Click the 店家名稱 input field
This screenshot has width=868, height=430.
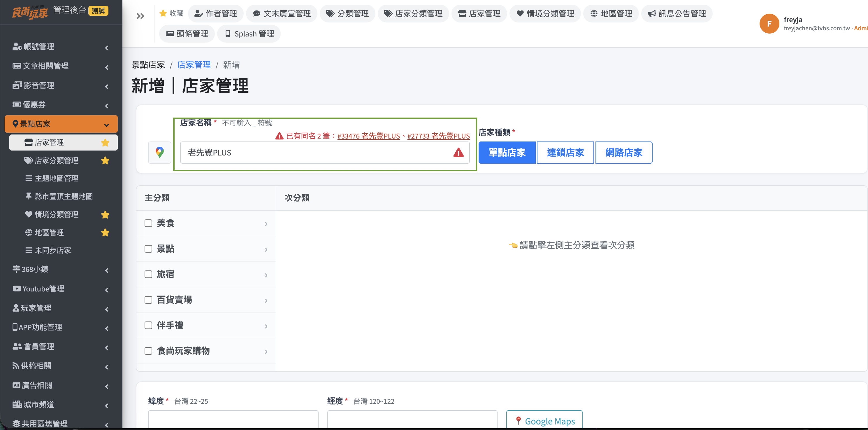pos(325,153)
